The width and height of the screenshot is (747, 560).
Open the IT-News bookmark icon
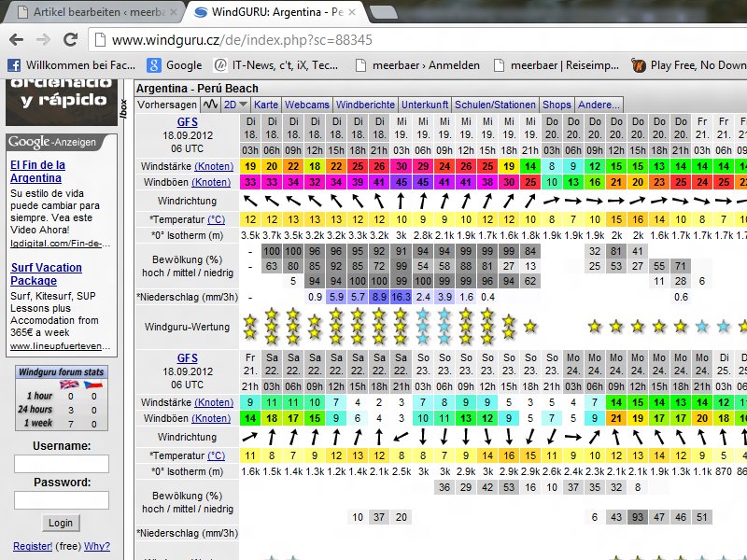pyautogui.click(x=220, y=65)
